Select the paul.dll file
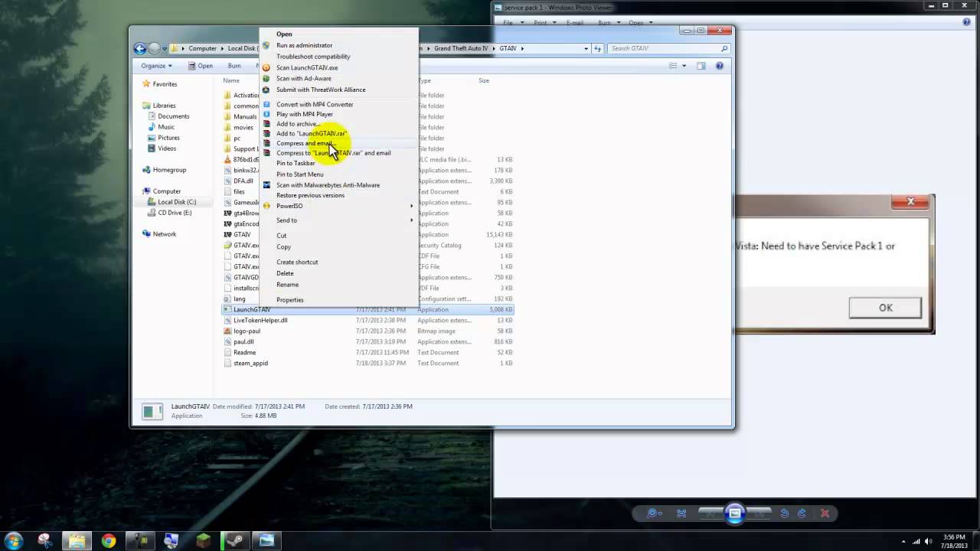Screen dimensions: 980x551 click(x=243, y=342)
